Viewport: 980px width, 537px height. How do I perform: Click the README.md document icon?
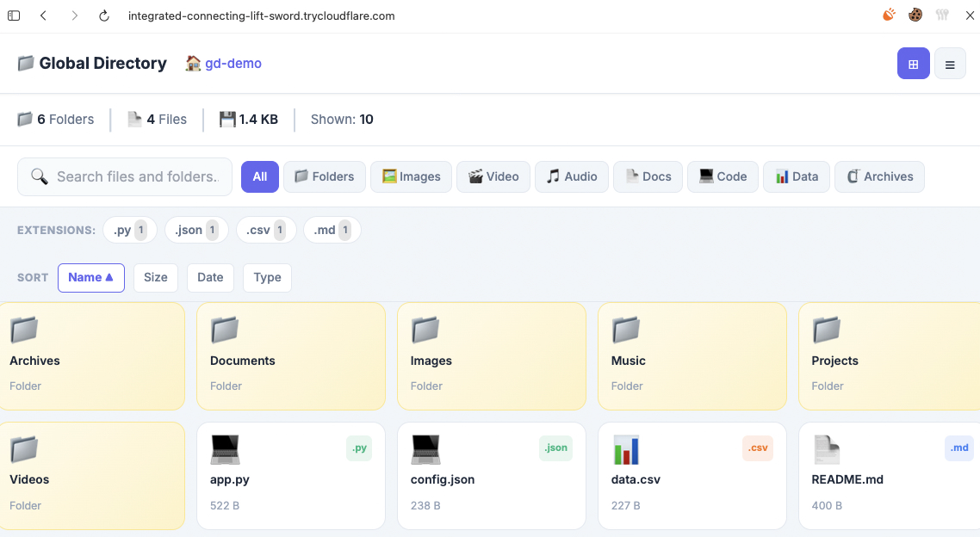point(827,449)
